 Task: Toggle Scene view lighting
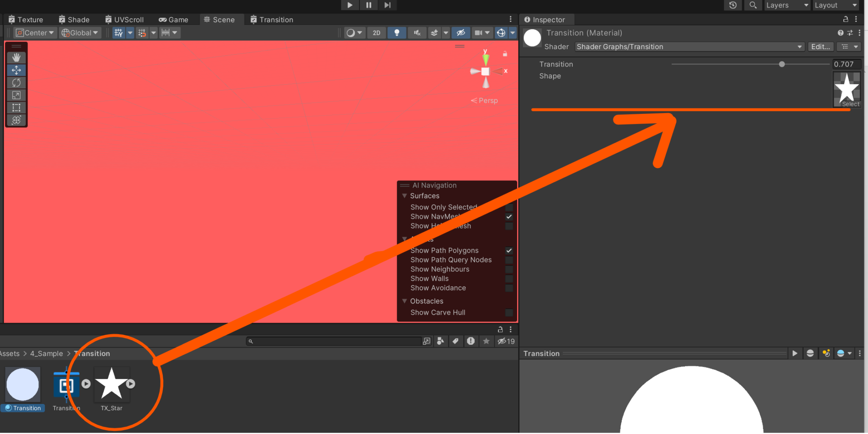click(x=397, y=33)
